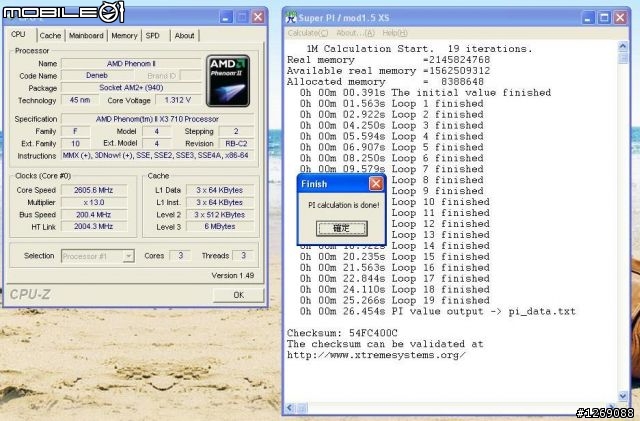The width and height of the screenshot is (640, 421).
Task: Close the Finish dialog with red X
Action: click(376, 184)
